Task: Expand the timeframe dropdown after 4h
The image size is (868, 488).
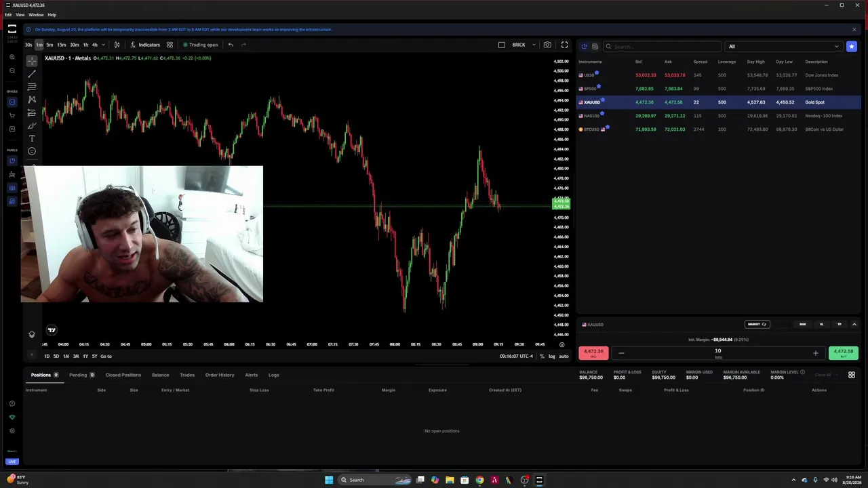Action: point(103,45)
